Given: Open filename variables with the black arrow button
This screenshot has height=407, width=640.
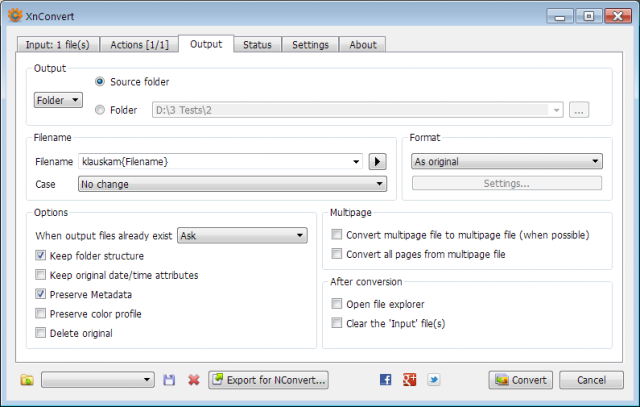Looking at the screenshot, I should (378, 162).
